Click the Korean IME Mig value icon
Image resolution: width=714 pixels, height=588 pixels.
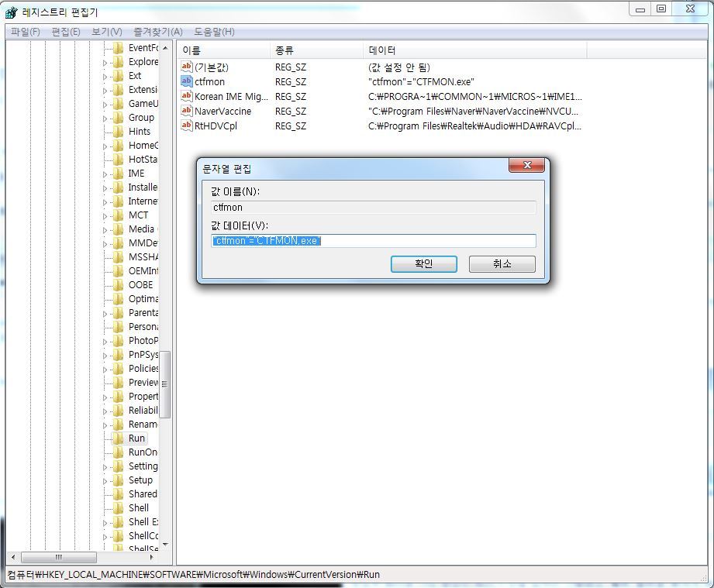[x=186, y=96]
